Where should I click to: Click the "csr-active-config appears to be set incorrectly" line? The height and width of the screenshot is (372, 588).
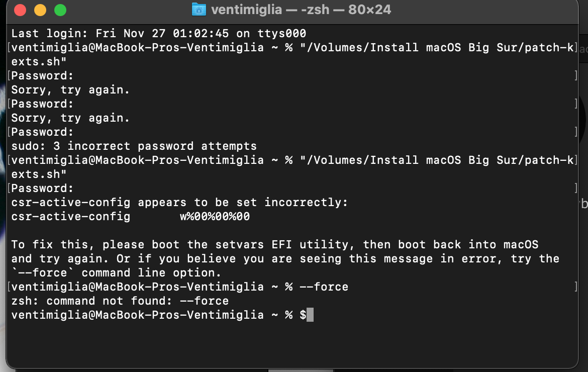(x=179, y=203)
